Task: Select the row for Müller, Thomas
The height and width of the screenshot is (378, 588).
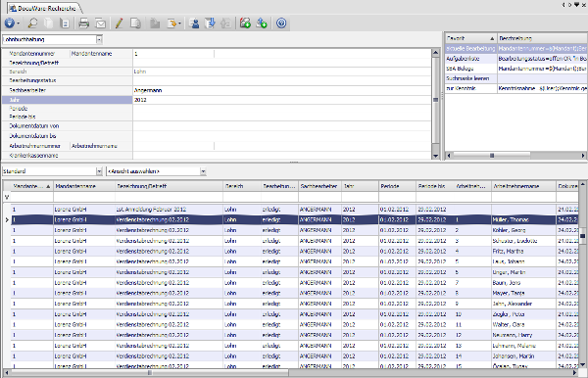Action: pos(294,219)
